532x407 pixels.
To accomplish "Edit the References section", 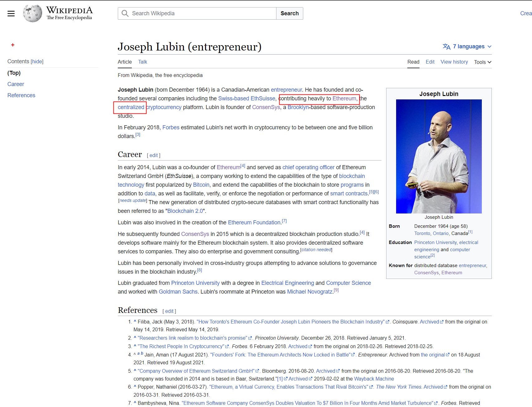I will pos(169,311).
